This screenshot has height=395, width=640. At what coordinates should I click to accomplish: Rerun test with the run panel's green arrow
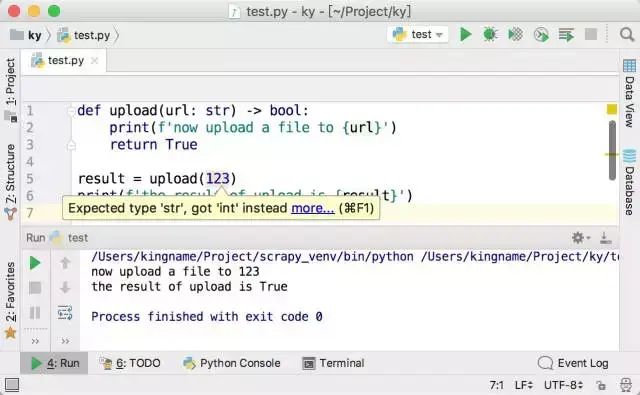pos(35,263)
